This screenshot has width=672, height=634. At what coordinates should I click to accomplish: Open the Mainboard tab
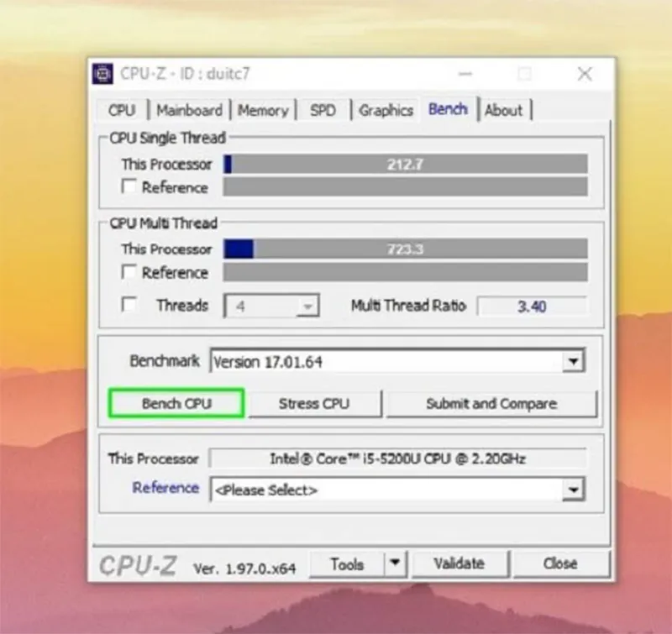[190, 111]
